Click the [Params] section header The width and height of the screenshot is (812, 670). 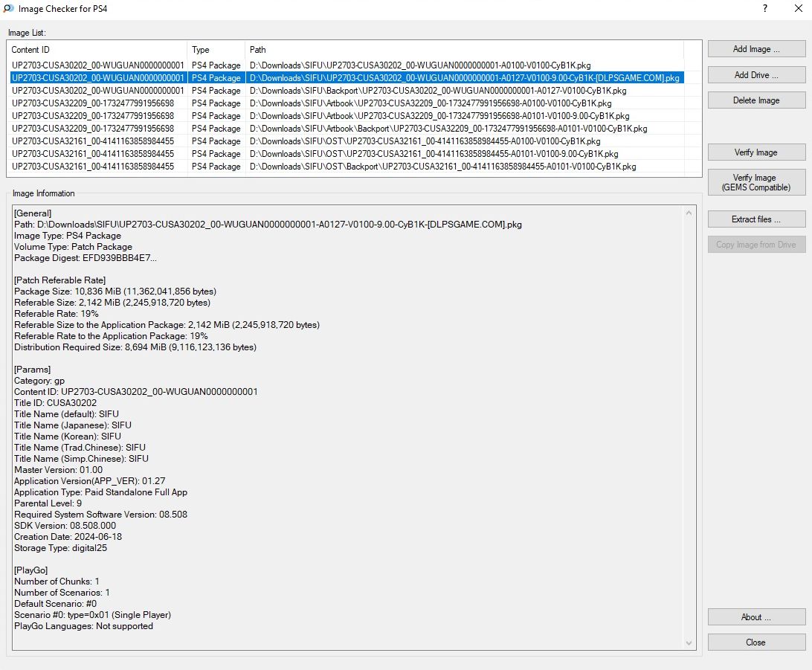[x=32, y=370]
